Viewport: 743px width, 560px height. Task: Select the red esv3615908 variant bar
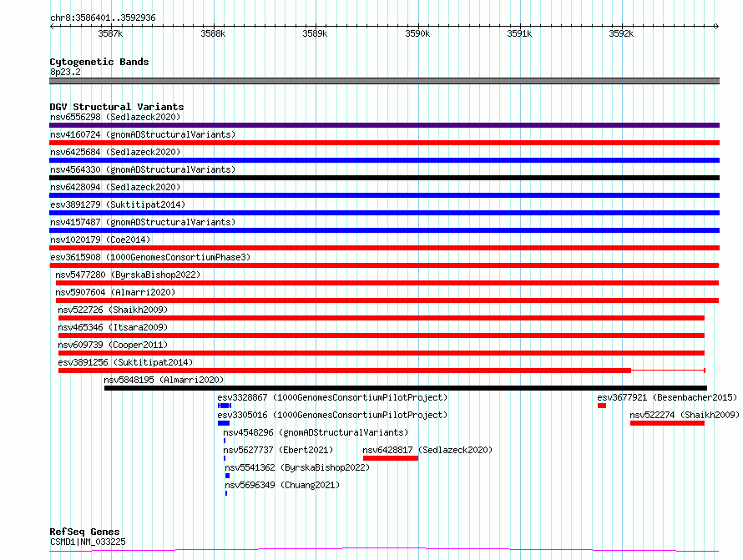[x=384, y=265]
